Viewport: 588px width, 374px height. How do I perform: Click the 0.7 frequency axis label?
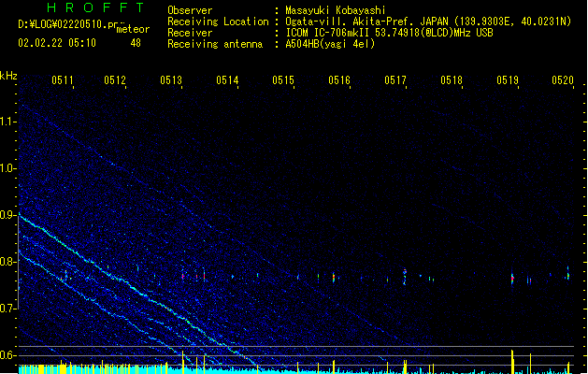7,309
